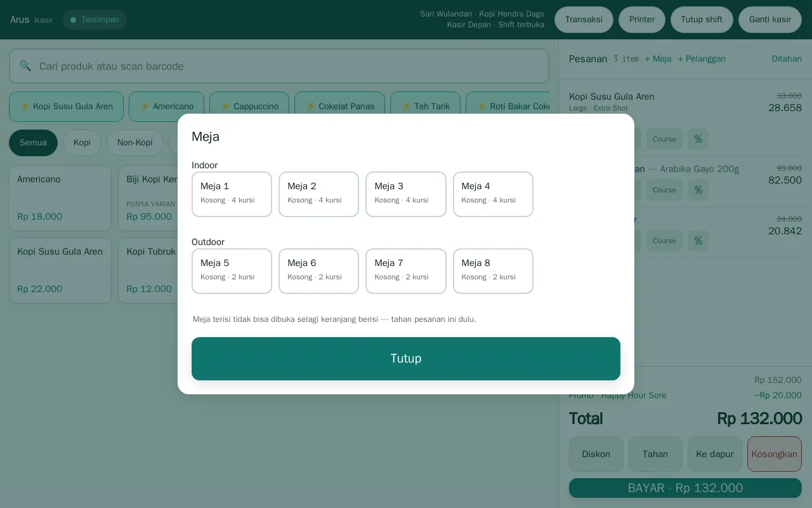Click the search magnifier icon
The image size is (812, 508).
[25, 66]
